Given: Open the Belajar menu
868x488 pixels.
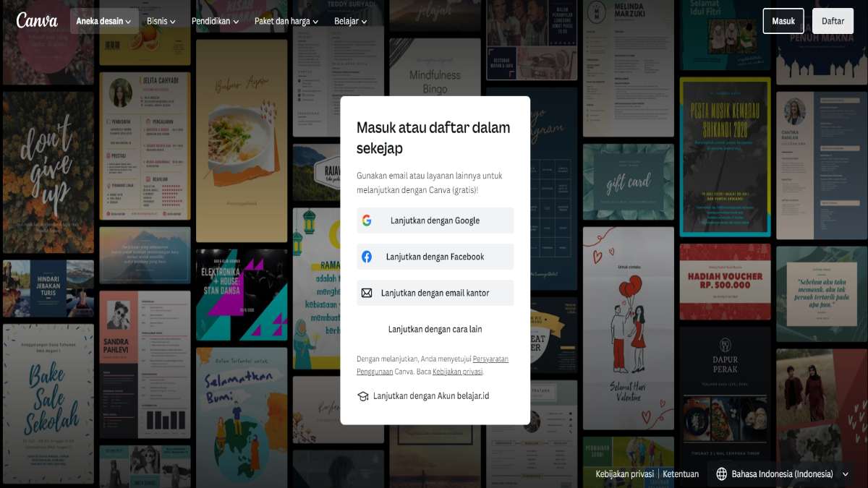Looking at the screenshot, I should pyautogui.click(x=350, y=21).
